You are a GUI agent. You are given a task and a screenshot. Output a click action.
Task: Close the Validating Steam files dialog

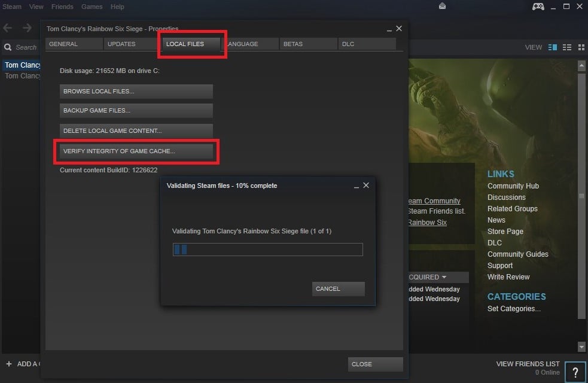click(366, 186)
